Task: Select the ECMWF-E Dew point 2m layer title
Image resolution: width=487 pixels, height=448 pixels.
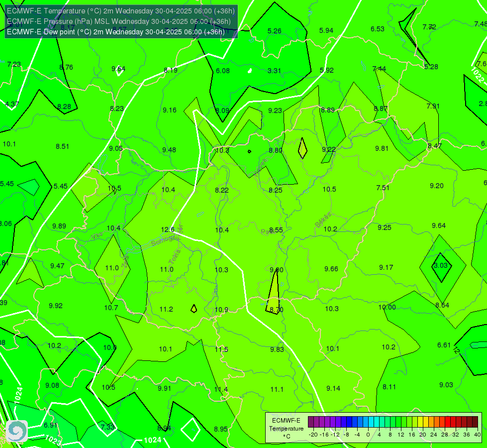Action: (116, 32)
